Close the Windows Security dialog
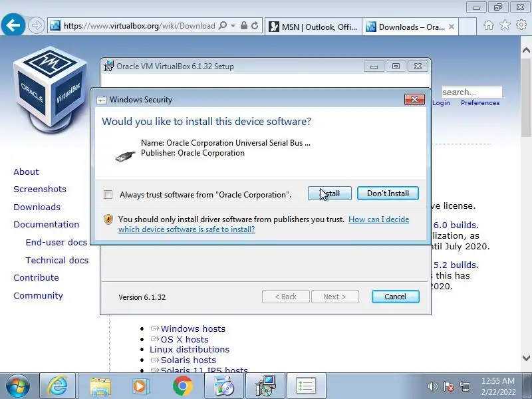 pyautogui.click(x=414, y=99)
